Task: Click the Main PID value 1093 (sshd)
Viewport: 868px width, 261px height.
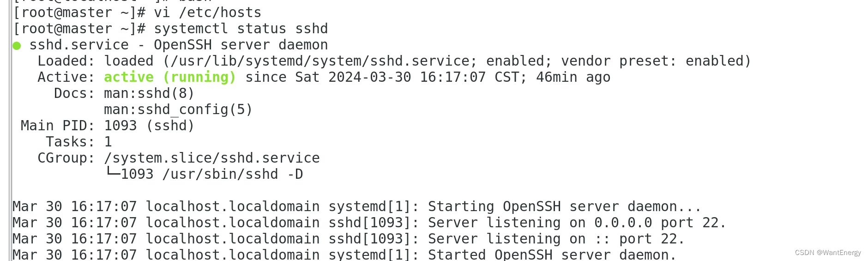Action: point(149,126)
